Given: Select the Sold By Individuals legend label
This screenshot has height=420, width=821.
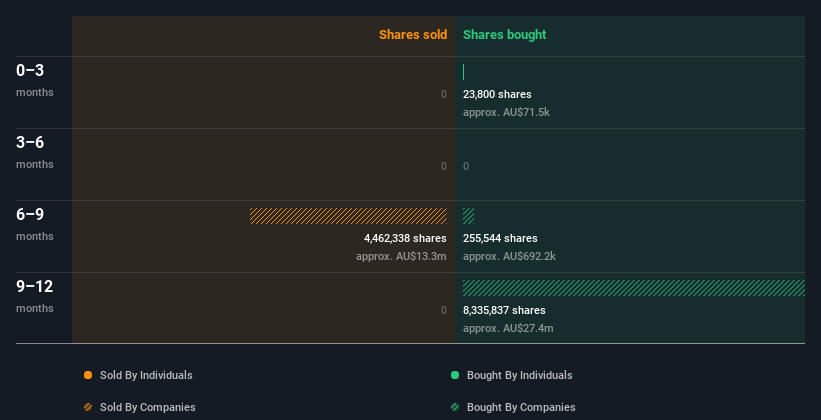Looking at the screenshot, I should 146,375.
